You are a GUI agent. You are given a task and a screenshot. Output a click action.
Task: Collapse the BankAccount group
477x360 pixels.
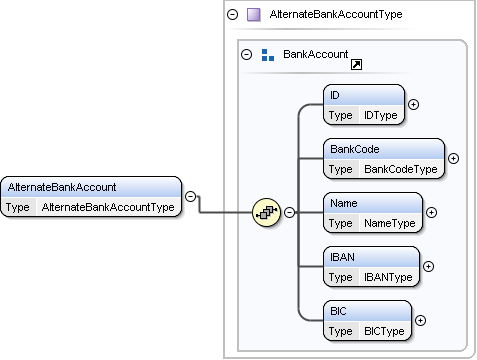pos(246,54)
